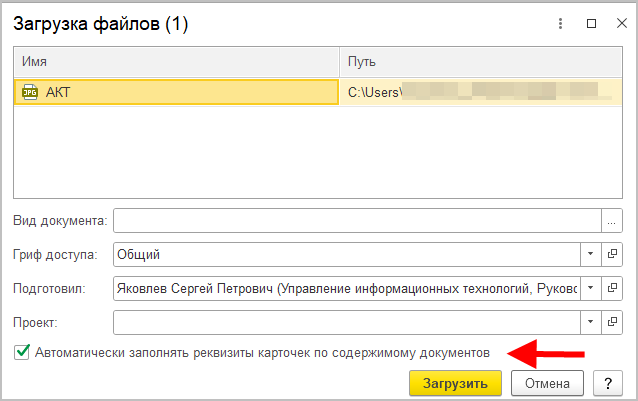638x401 pixels.
Task: Open selection dialog for Вид документа
Action: tap(612, 220)
